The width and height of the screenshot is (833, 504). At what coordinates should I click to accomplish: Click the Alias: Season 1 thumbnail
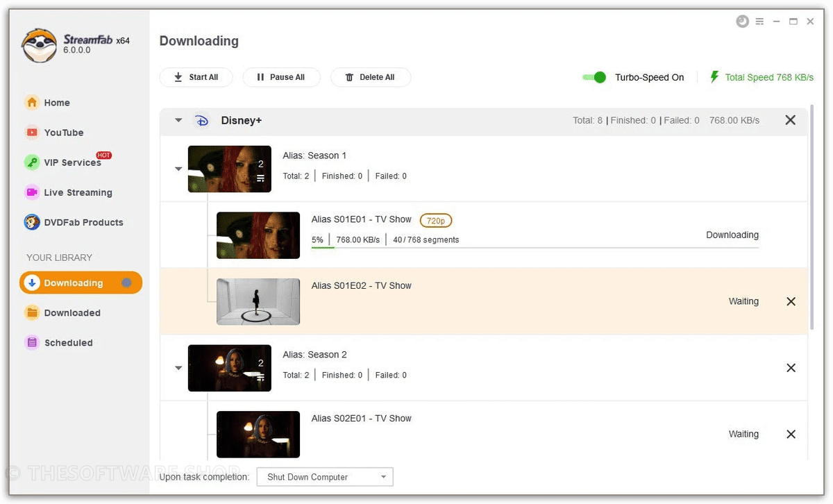tap(230, 169)
